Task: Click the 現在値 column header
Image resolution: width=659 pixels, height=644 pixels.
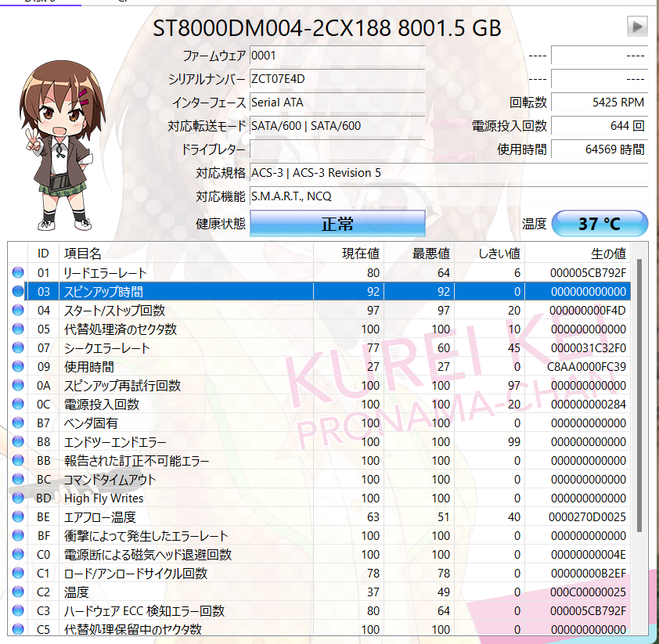Action: [x=348, y=254]
